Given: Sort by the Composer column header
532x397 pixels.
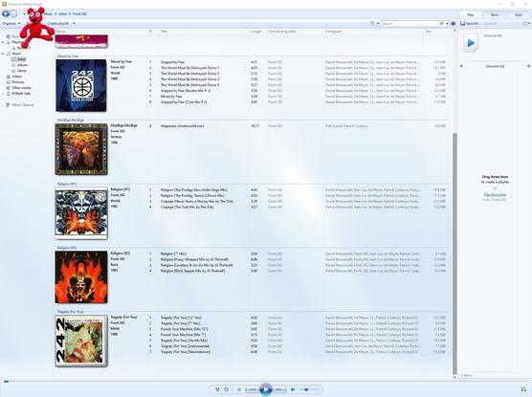Looking at the screenshot, I should [x=333, y=32].
